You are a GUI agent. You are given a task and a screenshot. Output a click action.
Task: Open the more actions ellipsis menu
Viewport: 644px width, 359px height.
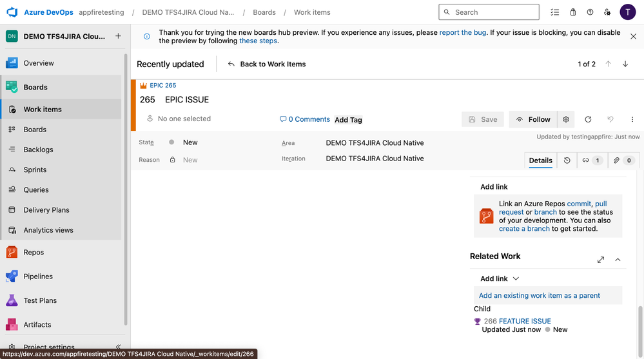pos(632,119)
